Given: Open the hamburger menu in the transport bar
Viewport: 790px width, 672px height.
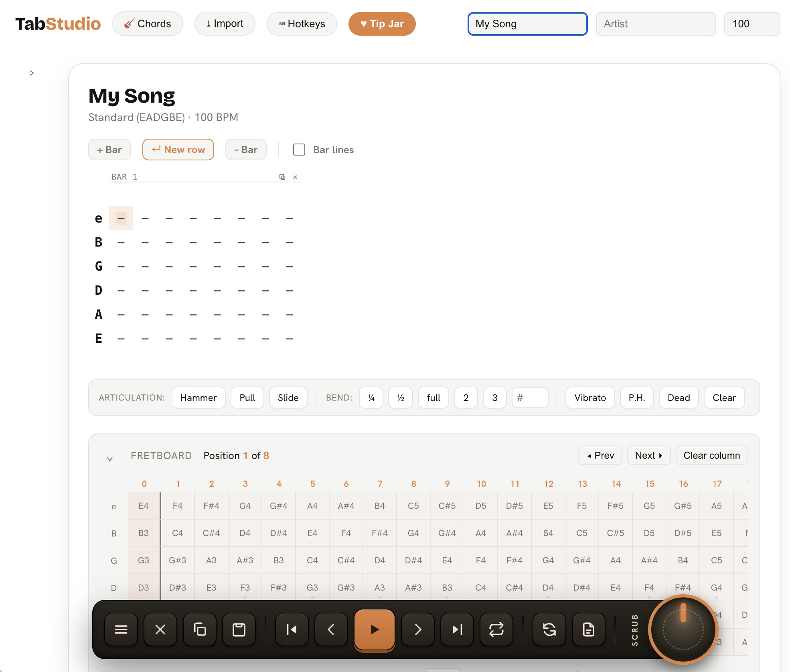Looking at the screenshot, I should 121,629.
